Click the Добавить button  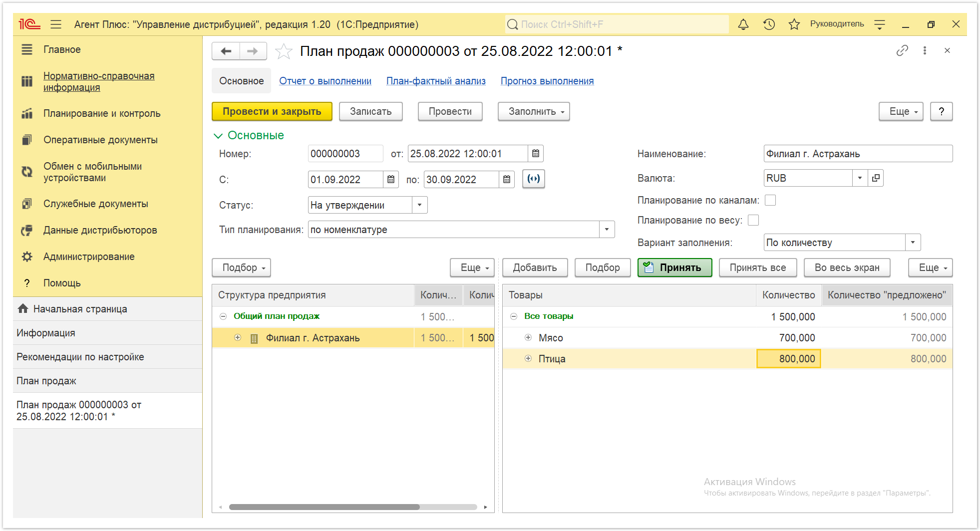(535, 267)
